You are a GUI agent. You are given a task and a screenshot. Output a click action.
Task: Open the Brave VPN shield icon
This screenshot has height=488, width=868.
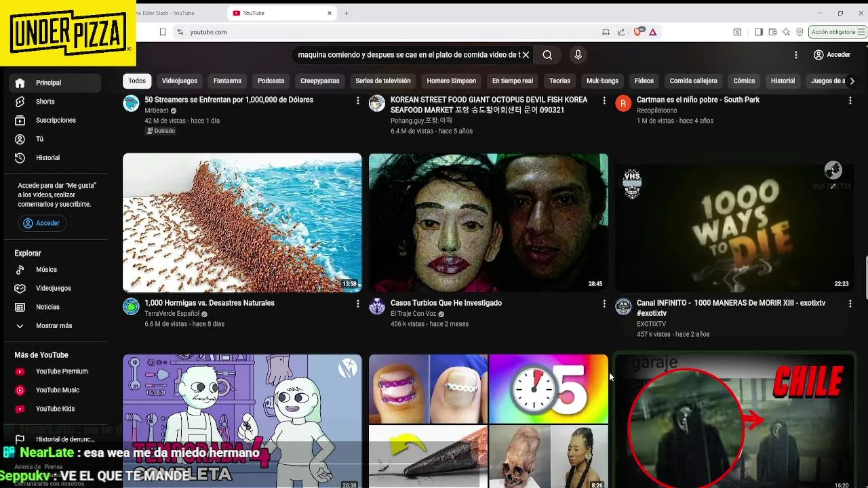coord(800,32)
